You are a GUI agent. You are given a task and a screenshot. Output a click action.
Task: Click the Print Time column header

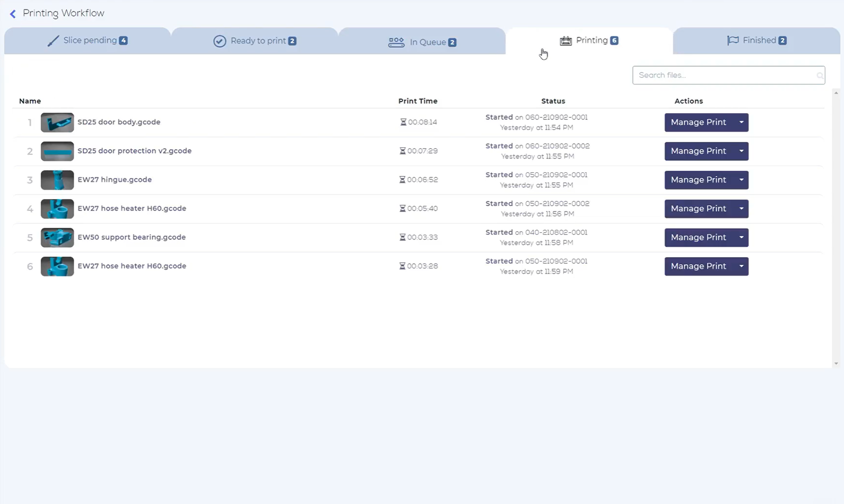coord(418,101)
